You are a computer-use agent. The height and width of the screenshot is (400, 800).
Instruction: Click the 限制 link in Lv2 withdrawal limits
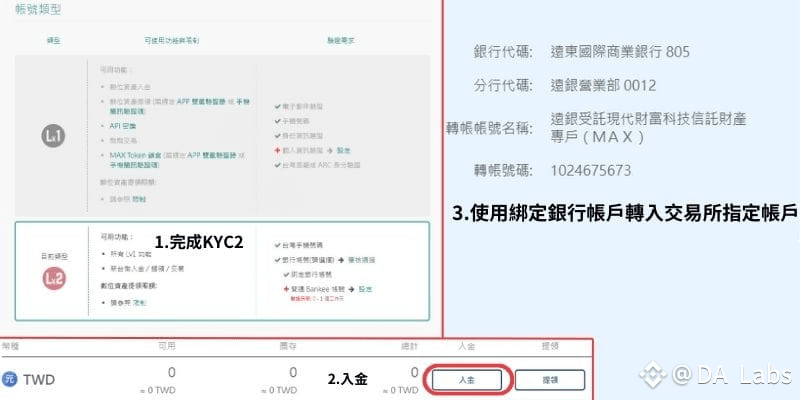(x=140, y=303)
